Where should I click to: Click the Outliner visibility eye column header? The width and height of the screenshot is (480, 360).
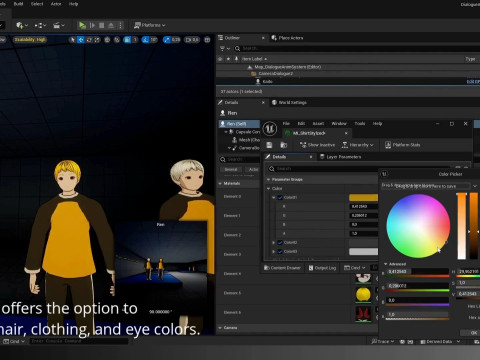coord(220,59)
